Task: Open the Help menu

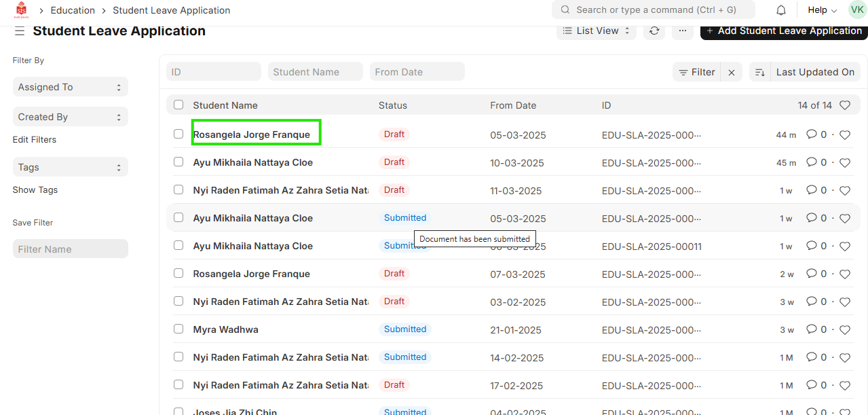Action: point(822,10)
